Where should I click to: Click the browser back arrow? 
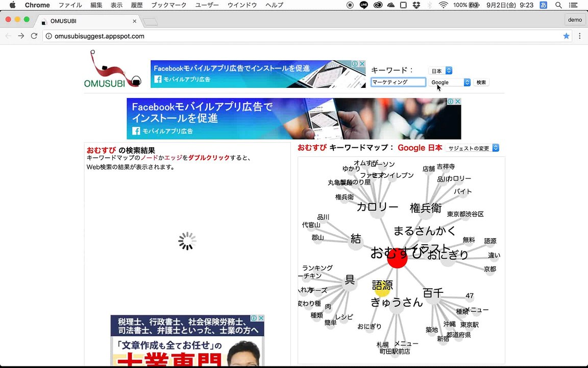coord(8,36)
